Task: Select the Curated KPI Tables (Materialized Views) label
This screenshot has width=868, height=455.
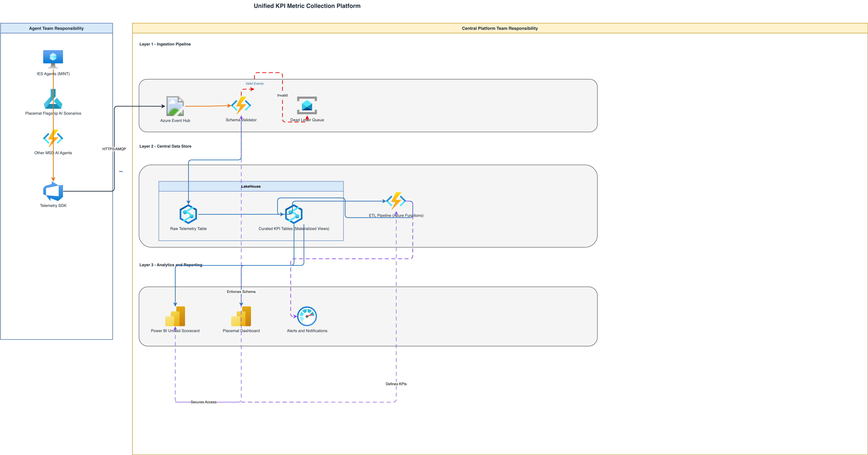Action: tap(294, 228)
